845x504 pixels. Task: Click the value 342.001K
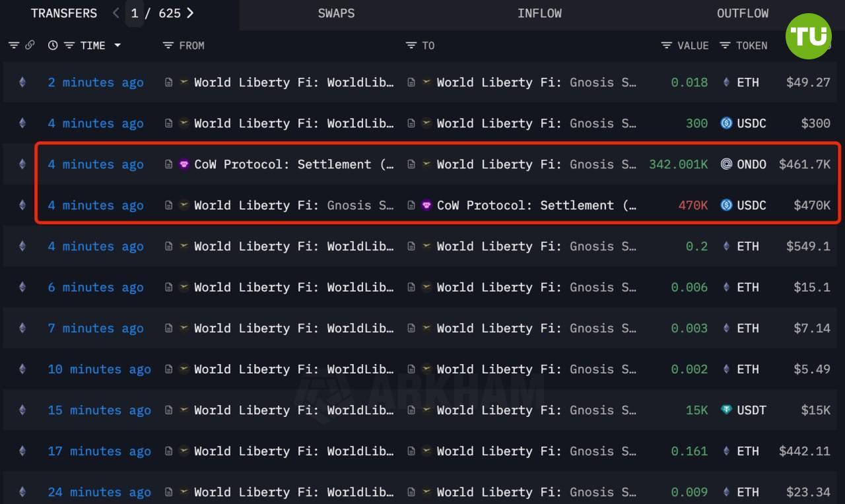pyautogui.click(x=678, y=164)
